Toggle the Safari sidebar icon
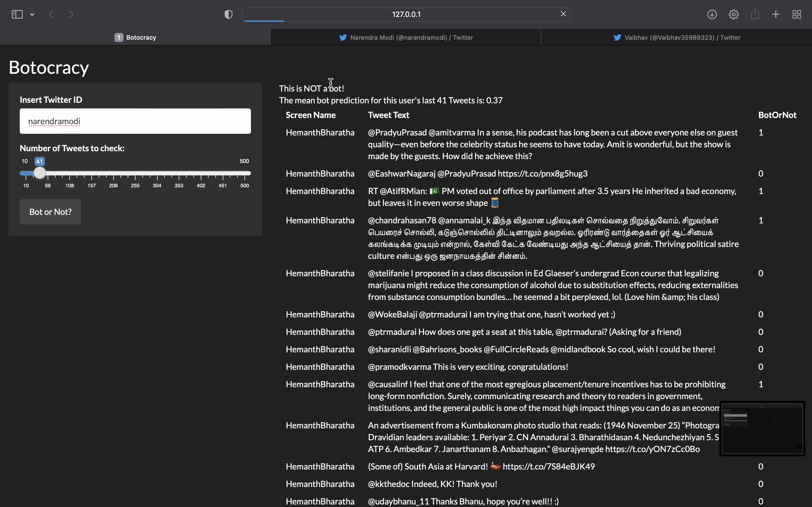The height and width of the screenshot is (507, 812). 17,14
